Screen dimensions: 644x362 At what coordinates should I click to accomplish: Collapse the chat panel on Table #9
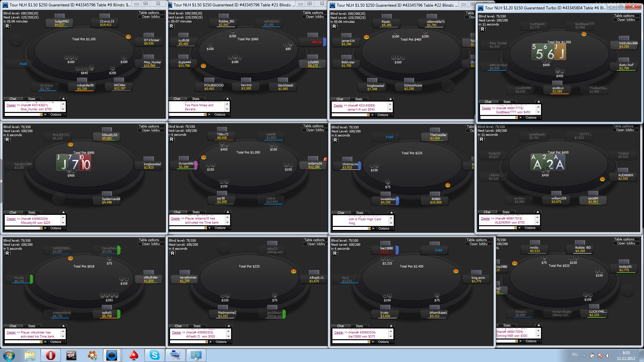coord(63,99)
